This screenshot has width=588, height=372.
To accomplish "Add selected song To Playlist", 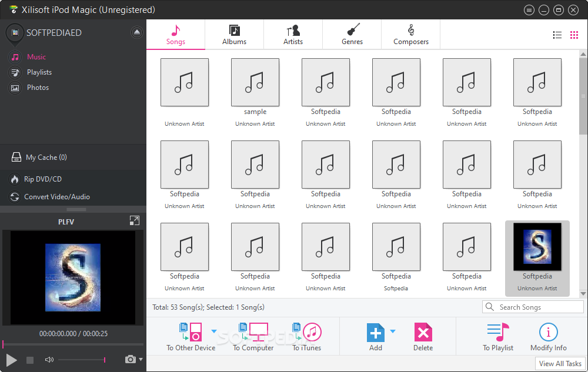I will (498, 337).
